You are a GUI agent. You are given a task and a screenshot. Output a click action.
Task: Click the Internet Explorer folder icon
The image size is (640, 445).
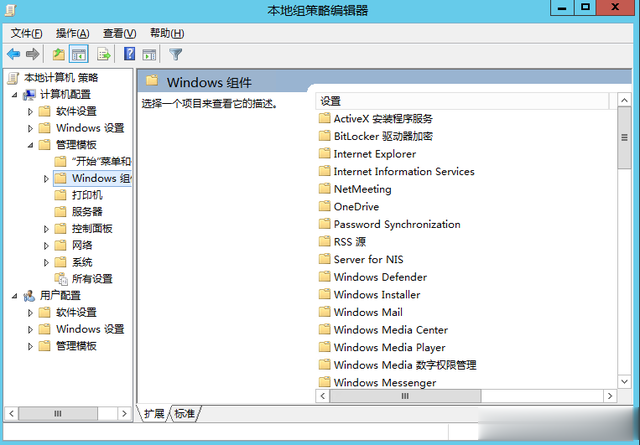(x=324, y=154)
